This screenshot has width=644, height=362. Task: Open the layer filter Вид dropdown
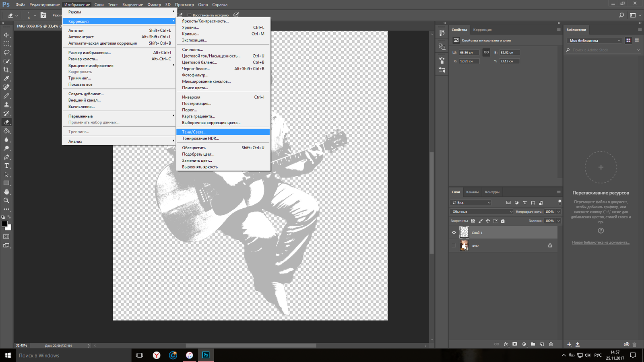[471, 202]
